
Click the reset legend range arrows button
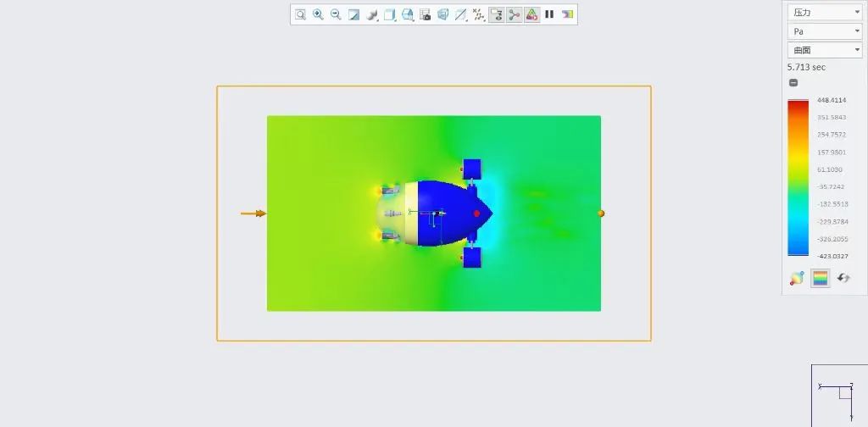tap(843, 278)
